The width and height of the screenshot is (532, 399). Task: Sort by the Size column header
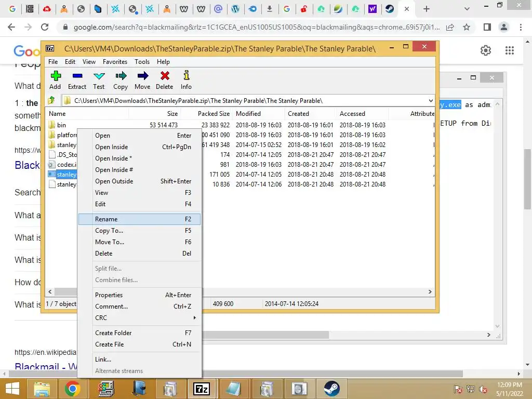click(154, 114)
